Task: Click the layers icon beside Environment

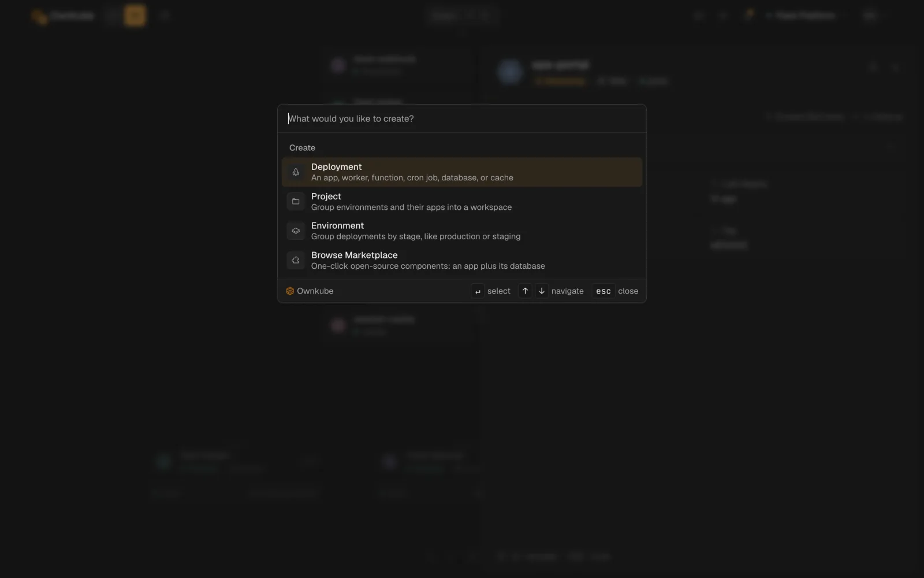Action: click(296, 231)
